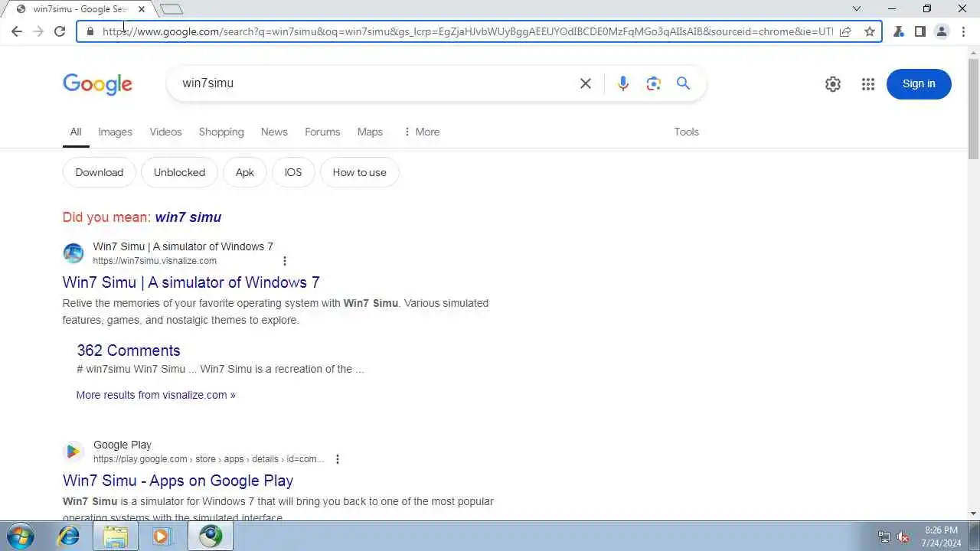The width and height of the screenshot is (980, 551).
Task: Close the win7simu Google Search tab
Action: [x=141, y=9]
